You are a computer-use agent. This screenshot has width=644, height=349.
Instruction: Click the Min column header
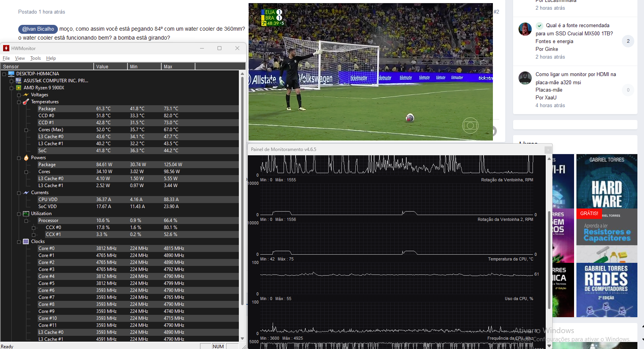144,66
